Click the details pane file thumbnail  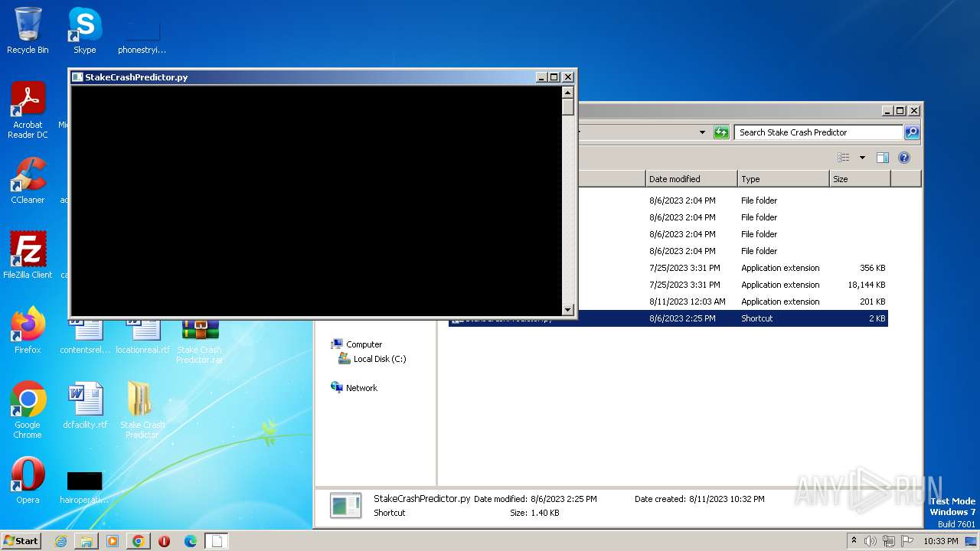[x=345, y=505]
